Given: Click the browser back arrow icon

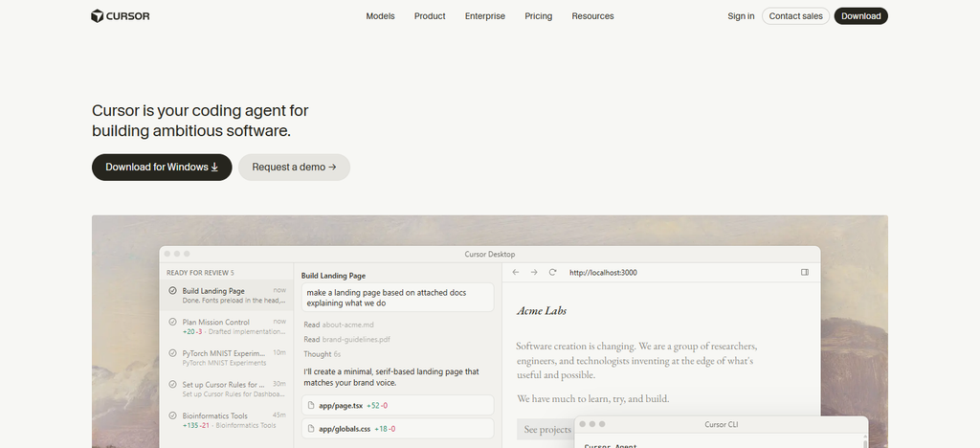Looking at the screenshot, I should 516,273.
